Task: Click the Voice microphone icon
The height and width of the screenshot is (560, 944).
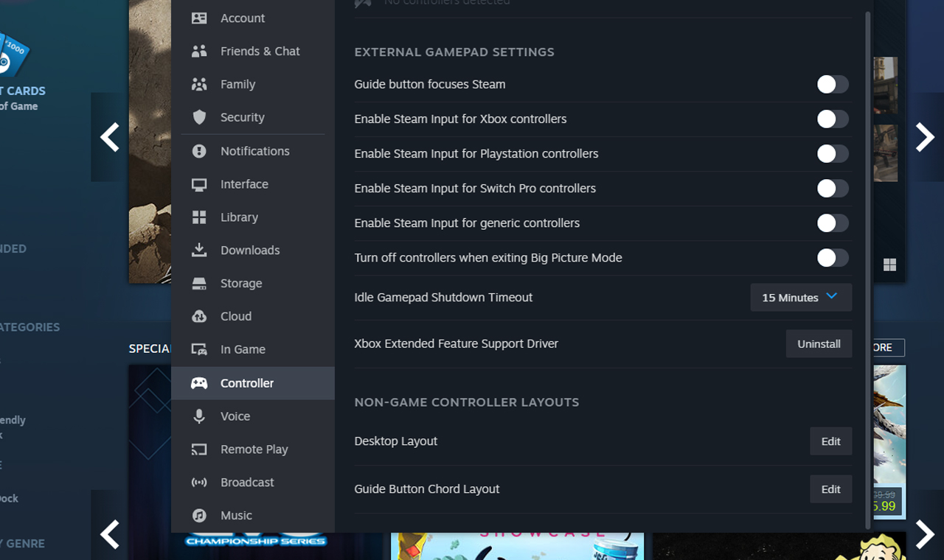Action: click(199, 416)
